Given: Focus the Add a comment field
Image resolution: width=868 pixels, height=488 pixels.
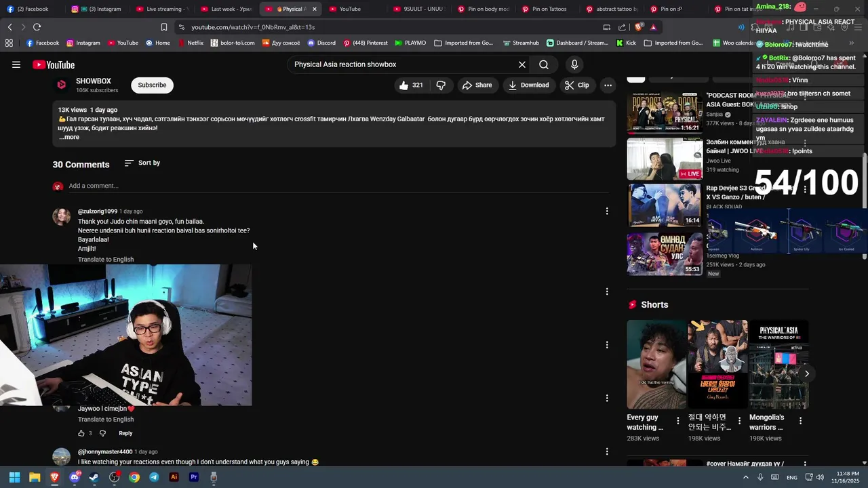Looking at the screenshot, I should point(338,186).
